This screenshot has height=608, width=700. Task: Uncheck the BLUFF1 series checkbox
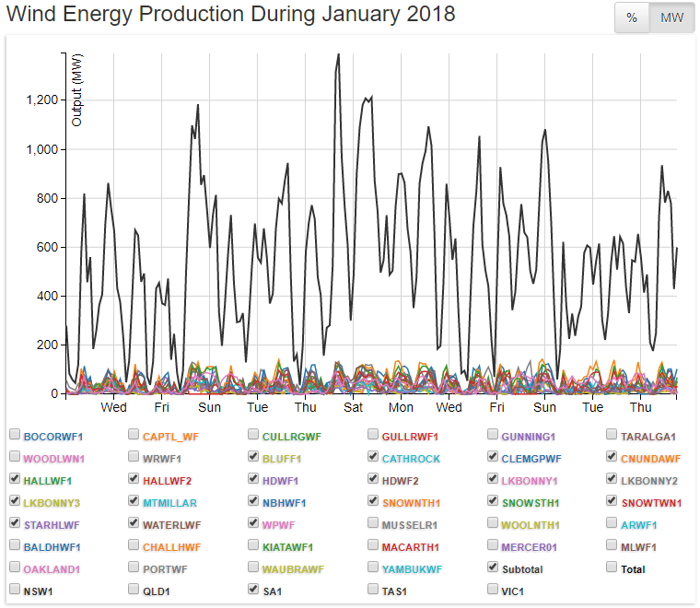coord(254,458)
